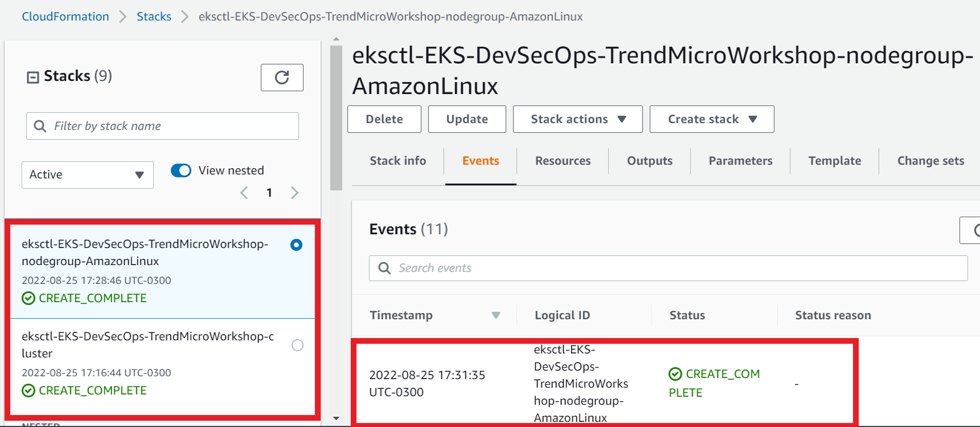The image size is (980, 427).
Task: Go to CloudFormation breadcrumb link
Action: click(65, 17)
